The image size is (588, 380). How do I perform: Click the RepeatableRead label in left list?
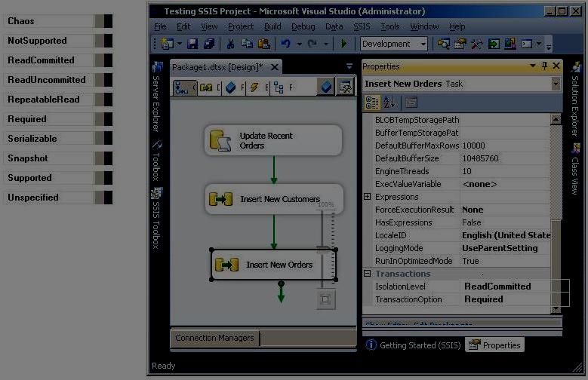coord(44,100)
